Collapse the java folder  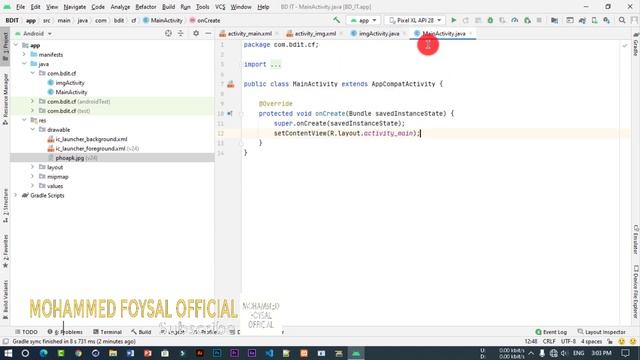24,64
